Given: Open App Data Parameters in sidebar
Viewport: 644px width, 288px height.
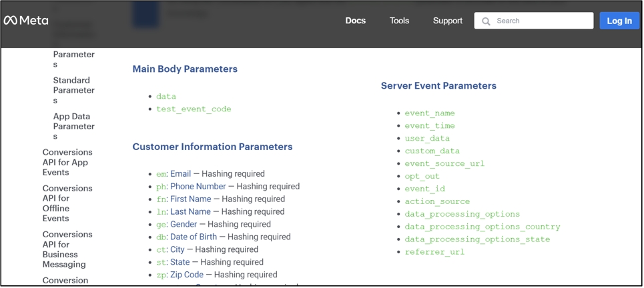Looking at the screenshot, I should click(x=73, y=126).
